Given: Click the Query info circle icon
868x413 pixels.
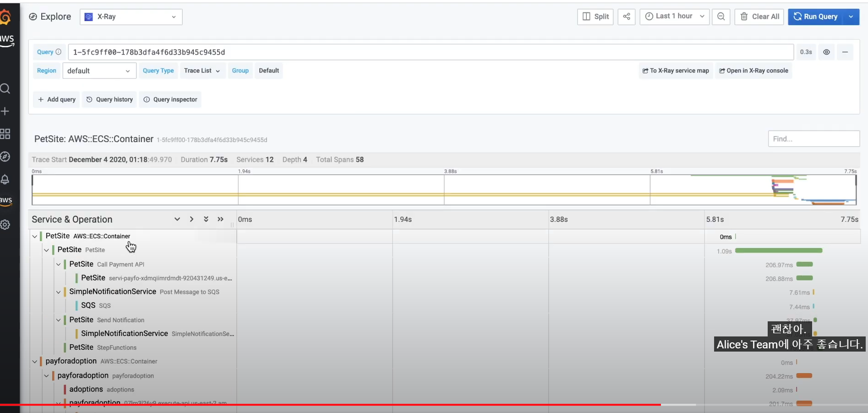Looking at the screenshot, I should coord(58,52).
